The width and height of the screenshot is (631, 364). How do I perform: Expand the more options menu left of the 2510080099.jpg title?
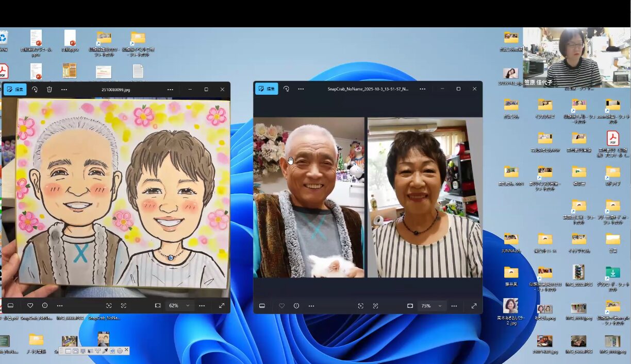(x=64, y=89)
